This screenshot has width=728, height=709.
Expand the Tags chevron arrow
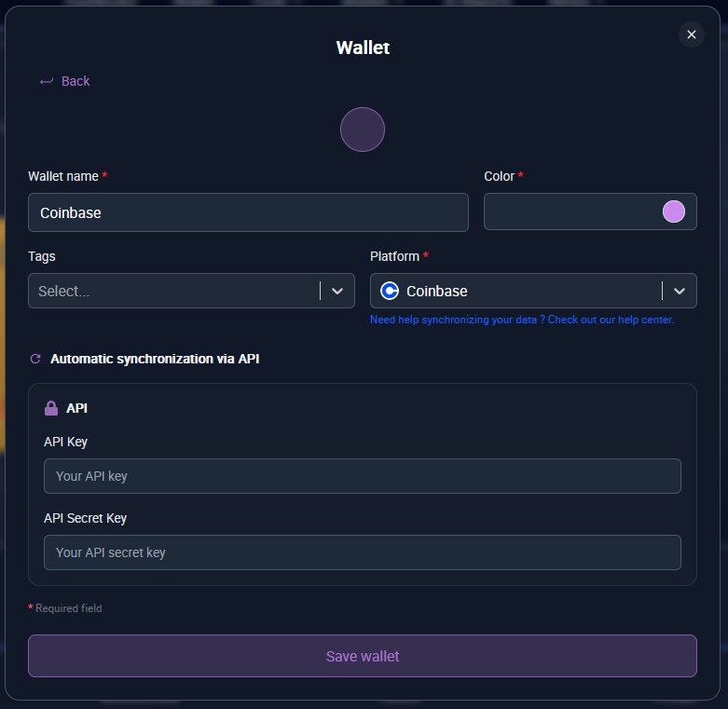(x=337, y=291)
